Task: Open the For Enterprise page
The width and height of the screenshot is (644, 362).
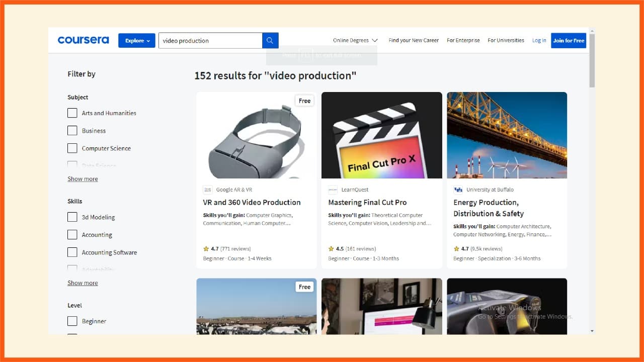Action: [x=463, y=40]
